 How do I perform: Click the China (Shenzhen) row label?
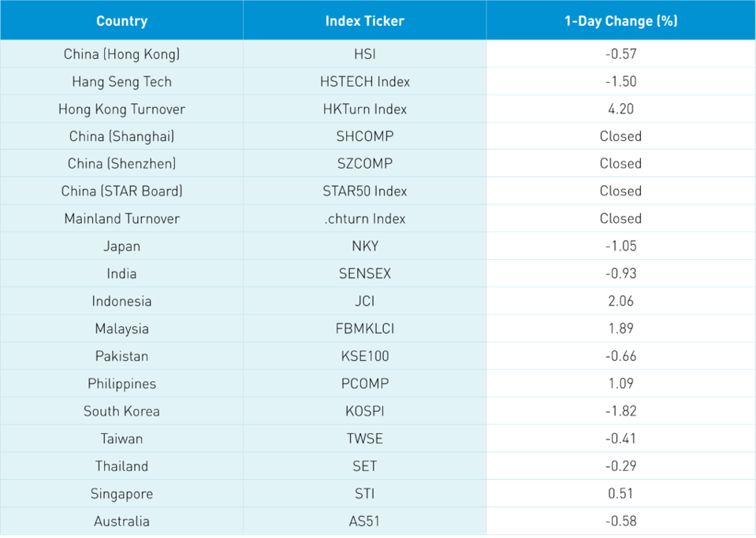coord(121,164)
